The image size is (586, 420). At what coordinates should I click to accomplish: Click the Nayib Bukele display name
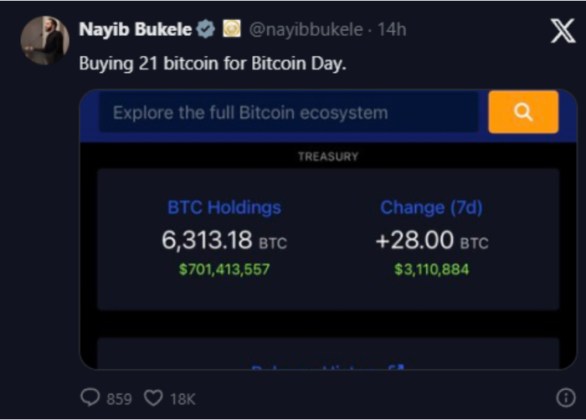135,29
